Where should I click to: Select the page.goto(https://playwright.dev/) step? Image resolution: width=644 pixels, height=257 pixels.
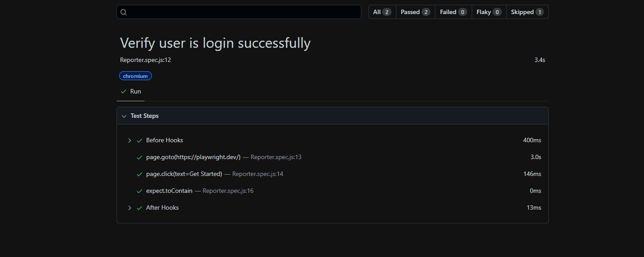click(193, 157)
